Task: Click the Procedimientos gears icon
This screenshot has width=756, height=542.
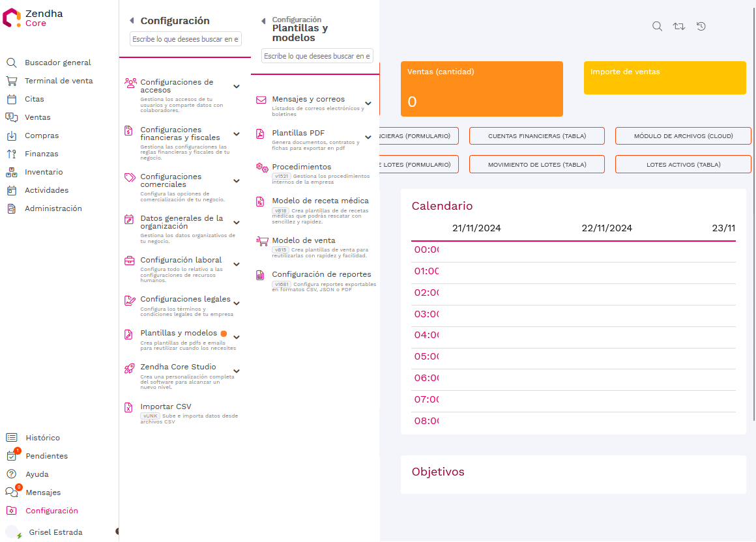Action: 261,167
